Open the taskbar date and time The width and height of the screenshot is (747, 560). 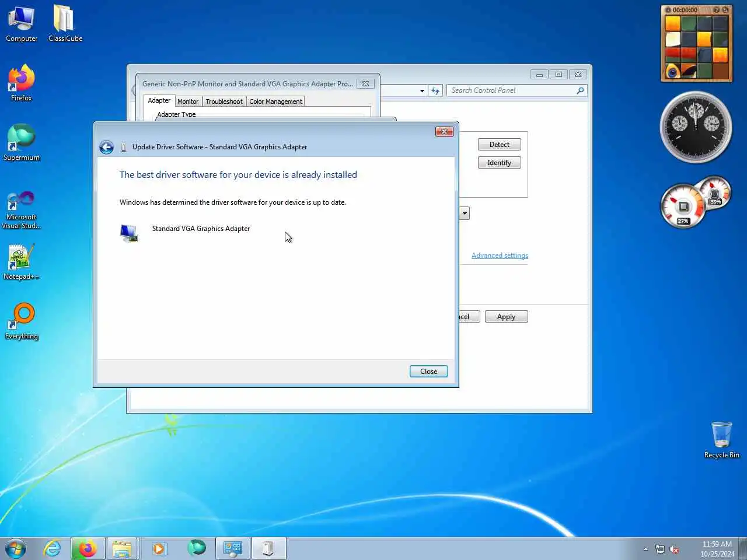(x=717, y=549)
